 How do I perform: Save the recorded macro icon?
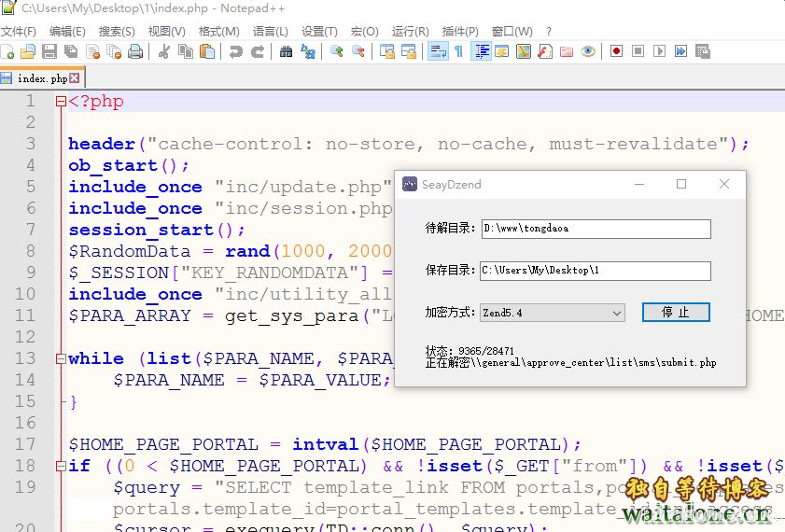click(703, 51)
